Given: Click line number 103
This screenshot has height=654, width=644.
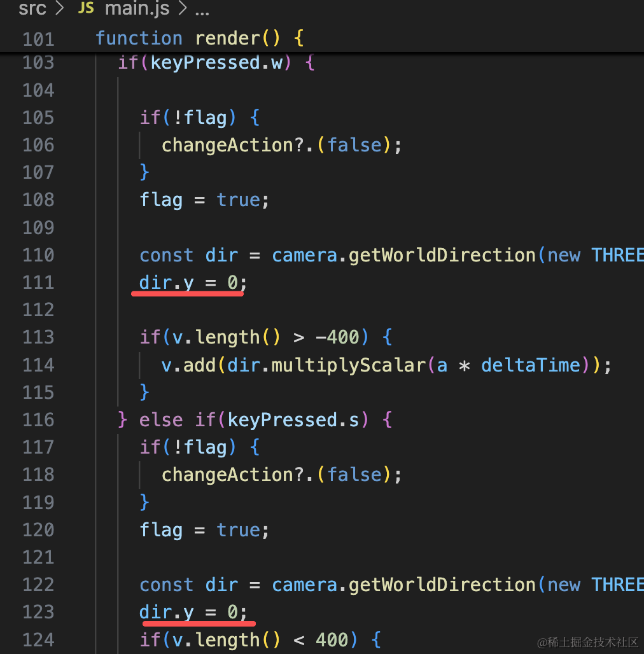Looking at the screenshot, I should (38, 62).
